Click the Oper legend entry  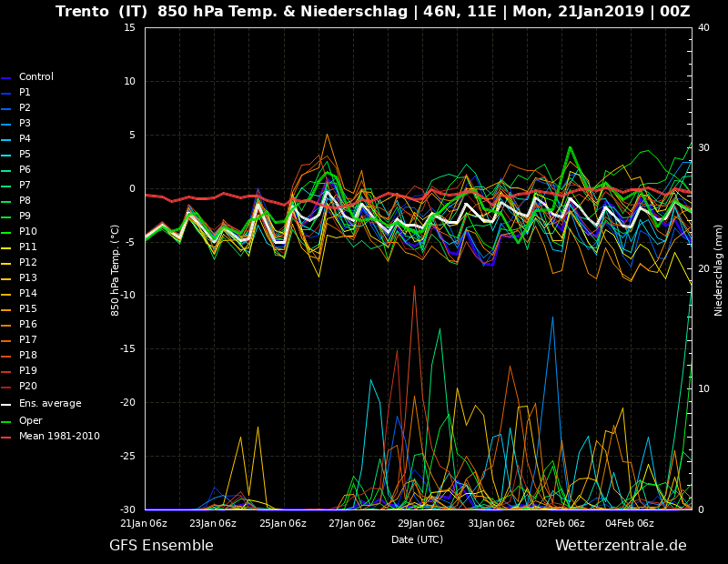[x=22, y=420]
